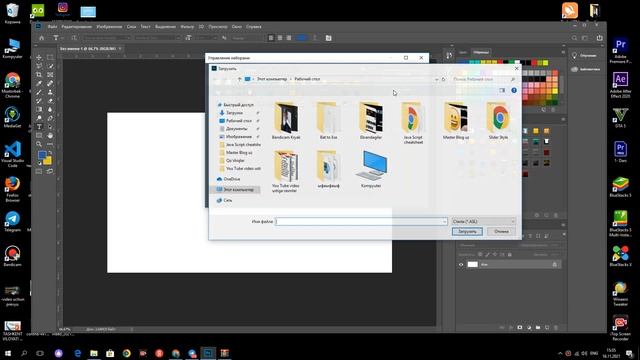Click the Home icon in options bar
This screenshot has width=640, height=360.
pyautogui.click(x=41, y=38)
